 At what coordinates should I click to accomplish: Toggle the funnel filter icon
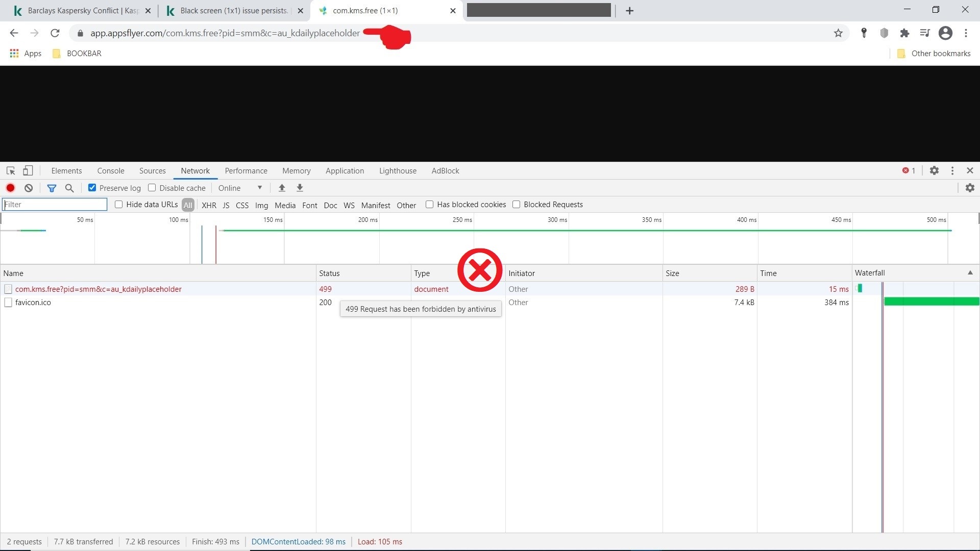(52, 188)
